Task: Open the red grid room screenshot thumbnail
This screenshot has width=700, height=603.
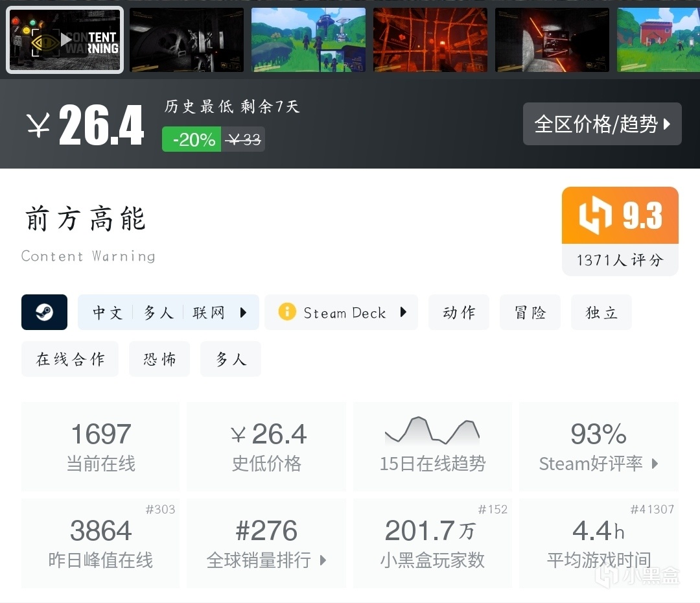Action: [430, 40]
